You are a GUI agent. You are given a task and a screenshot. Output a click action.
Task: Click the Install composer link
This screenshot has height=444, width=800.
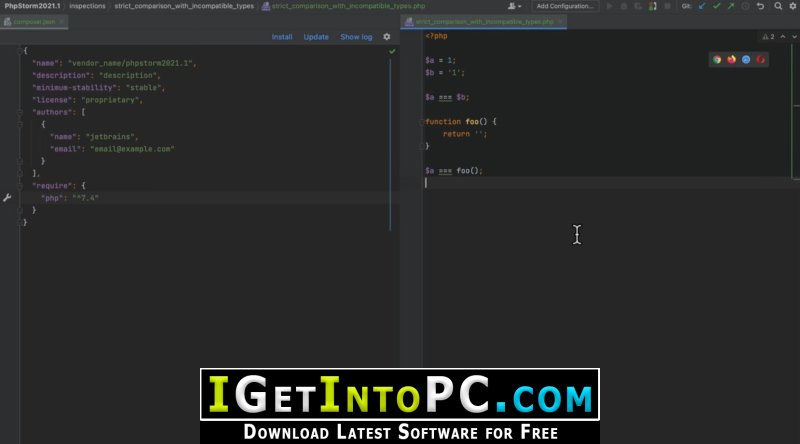[x=282, y=37]
